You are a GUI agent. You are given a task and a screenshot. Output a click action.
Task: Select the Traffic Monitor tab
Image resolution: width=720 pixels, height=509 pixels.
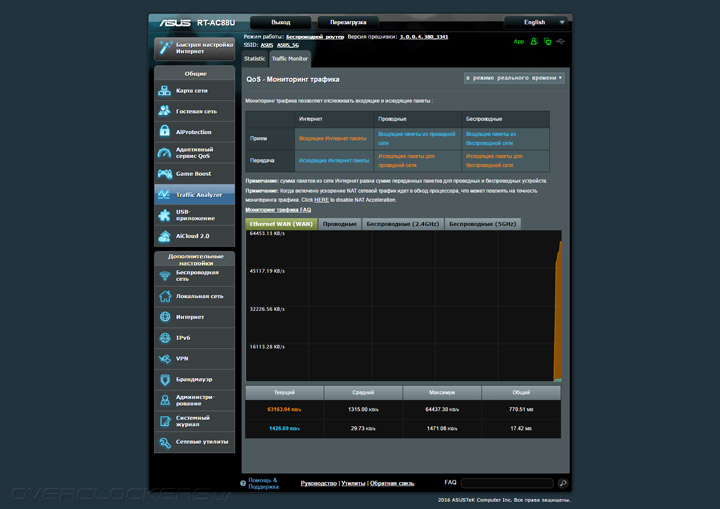pos(290,59)
